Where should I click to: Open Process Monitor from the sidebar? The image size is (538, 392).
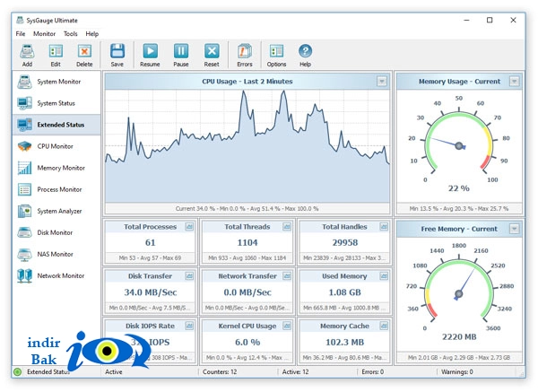(56, 189)
